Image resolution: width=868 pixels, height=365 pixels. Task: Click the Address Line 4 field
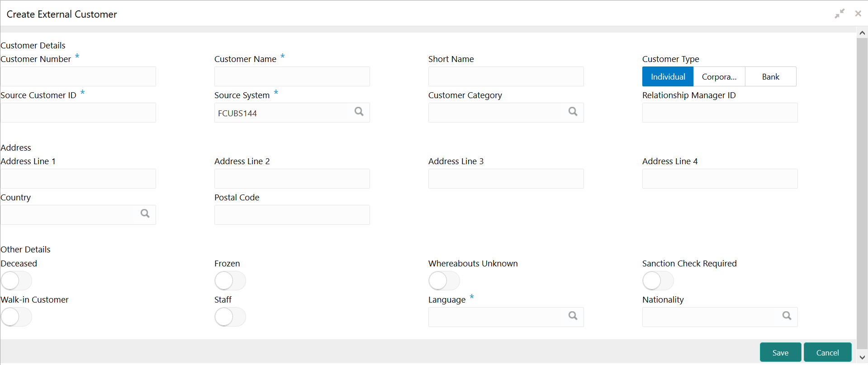coord(720,179)
